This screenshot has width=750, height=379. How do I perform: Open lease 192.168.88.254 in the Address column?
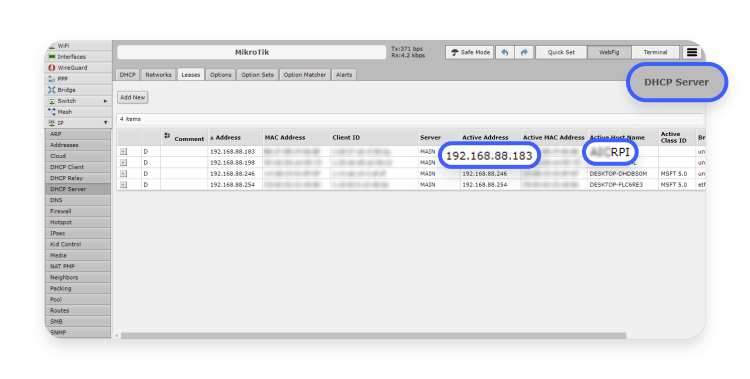[232, 185]
